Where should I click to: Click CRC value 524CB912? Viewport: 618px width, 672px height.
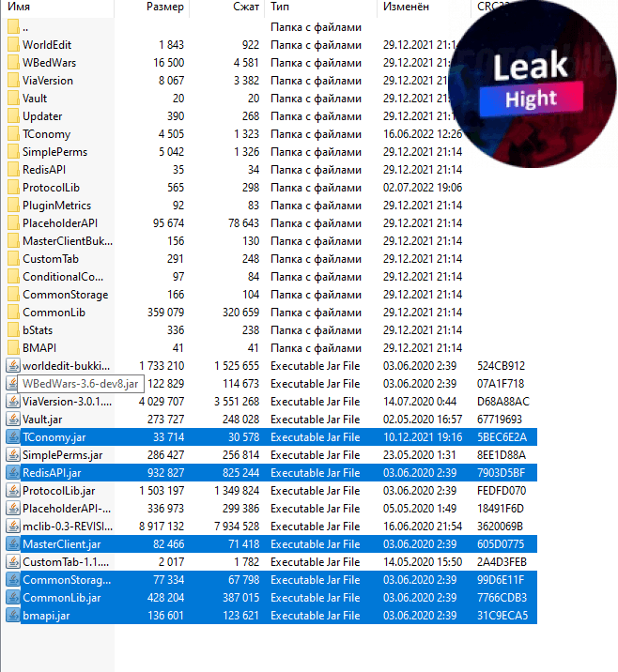pos(501,366)
